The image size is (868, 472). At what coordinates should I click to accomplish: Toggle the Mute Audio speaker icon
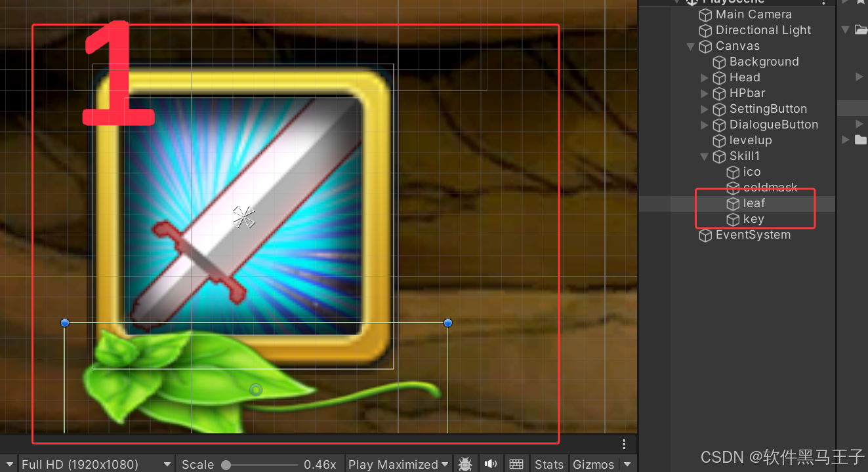pyautogui.click(x=490, y=464)
